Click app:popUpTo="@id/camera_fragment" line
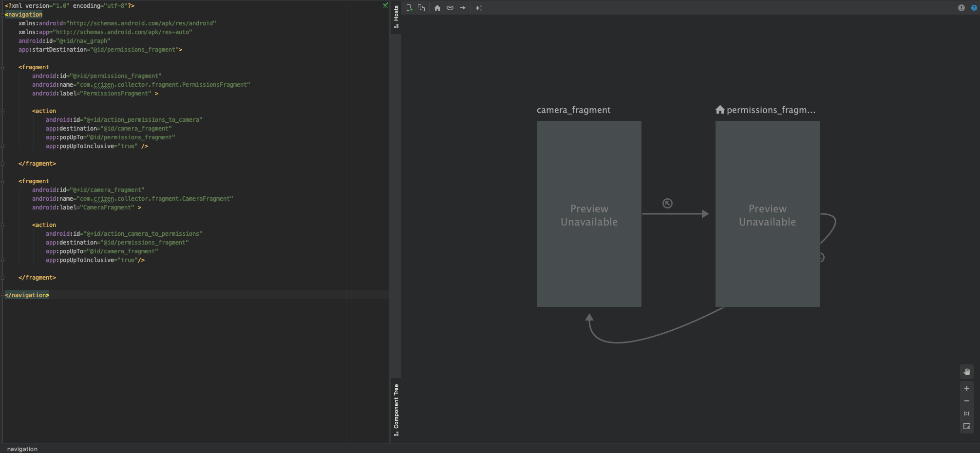The image size is (980, 453). coord(102,251)
